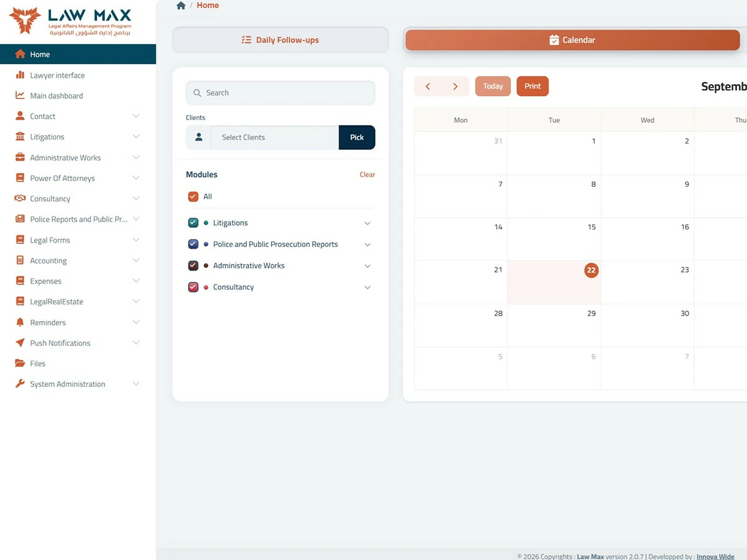Uncheck Police and Public Prosecution Reports checkbox
The width and height of the screenshot is (747, 560).
[193, 245]
